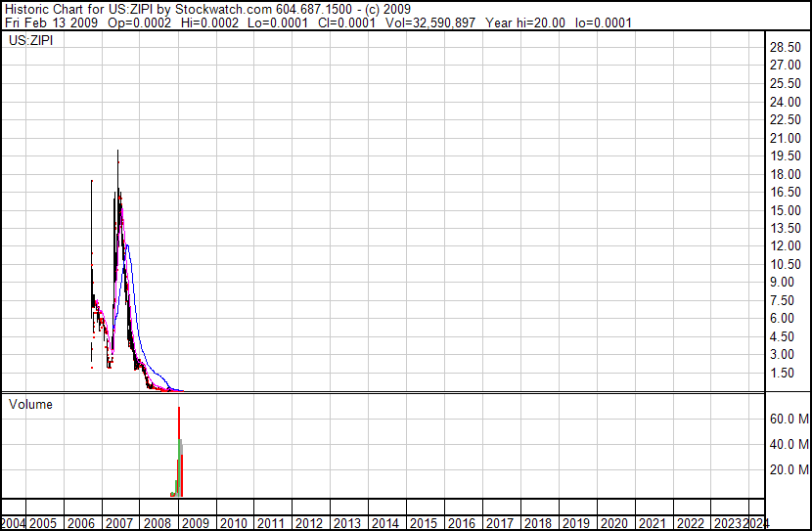
Task: Select the 2007 year marker on time axis
Action: click(120, 523)
